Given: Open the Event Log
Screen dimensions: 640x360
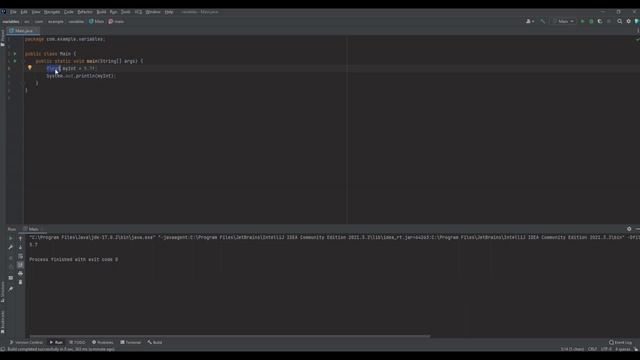Looking at the screenshot, I should tap(620, 342).
